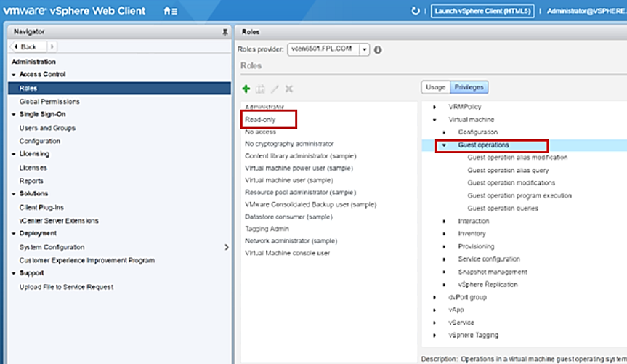Select Content library administrator (sample) role
The height and width of the screenshot is (364, 627).
[x=300, y=156]
